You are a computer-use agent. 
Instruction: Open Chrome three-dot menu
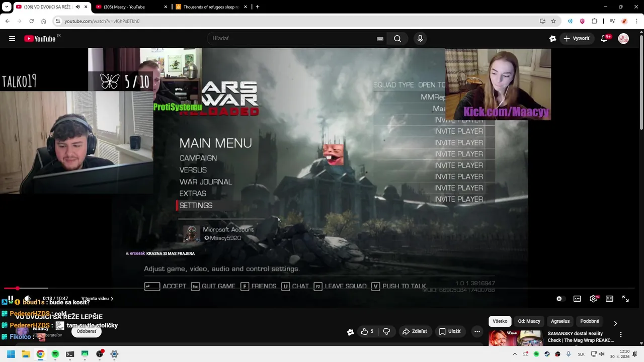click(636, 21)
